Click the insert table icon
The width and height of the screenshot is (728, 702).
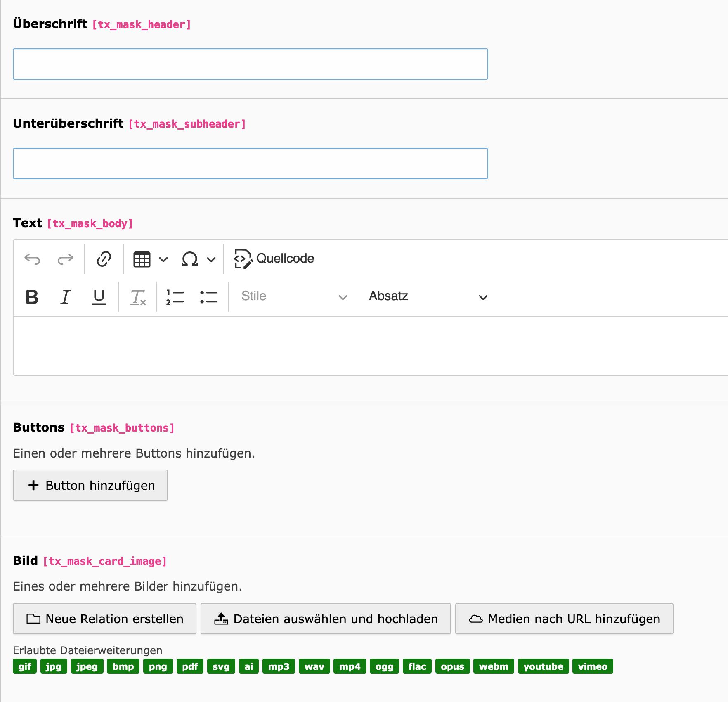[142, 259]
